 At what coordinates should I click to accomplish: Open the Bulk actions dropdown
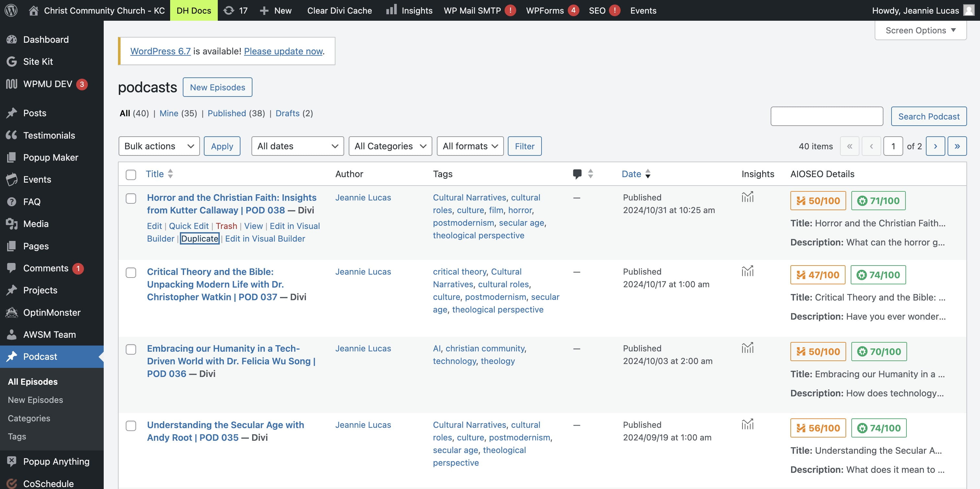tap(159, 146)
